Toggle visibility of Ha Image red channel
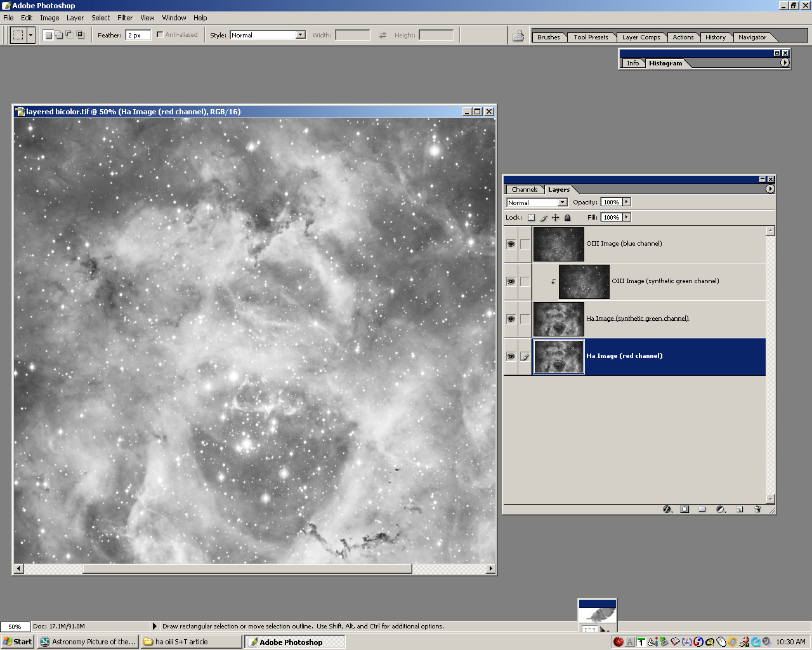Screen dimensions: 812x650 511,357
